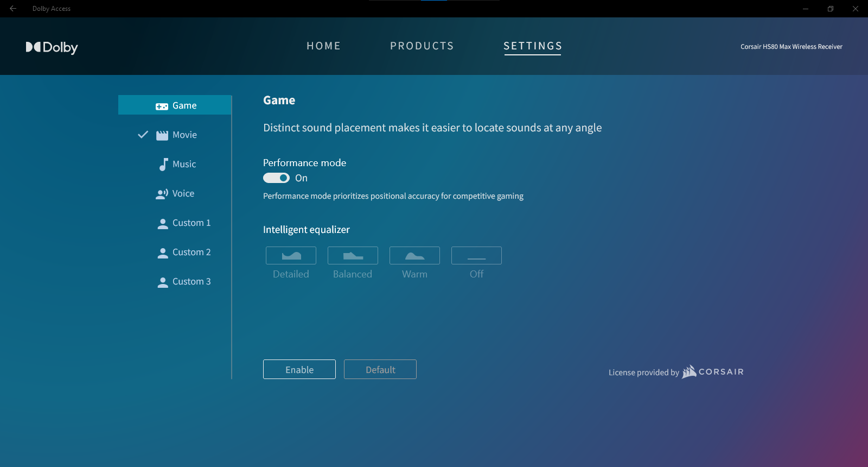The width and height of the screenshot is (868, 467).
Task: Click the "License provided by" text
Action: (644, 373)
